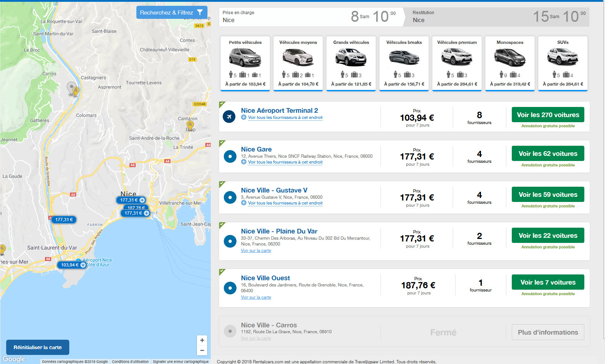Open the Recherchez & Filtrez filter panel

pyautogui.click(x=172, y=12)
